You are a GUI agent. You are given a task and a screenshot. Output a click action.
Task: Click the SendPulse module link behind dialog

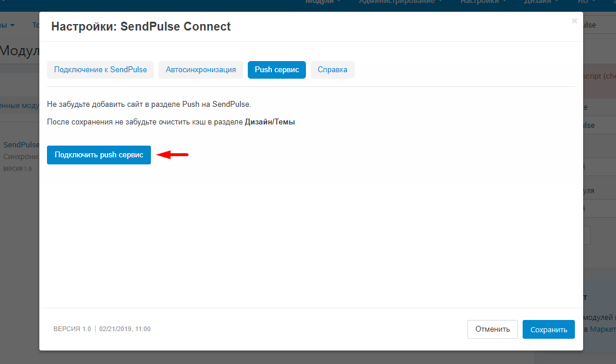pyautogui.click(x=21, y=145)
